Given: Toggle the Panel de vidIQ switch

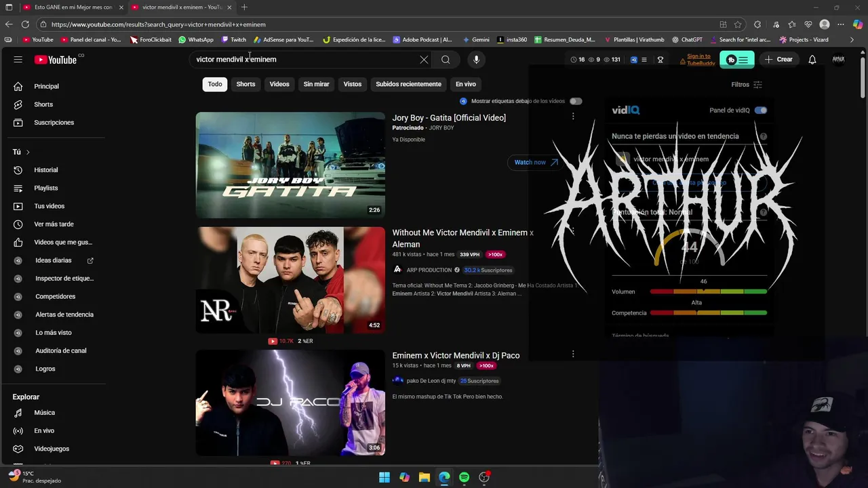Looking at the screenshot, I should pyautogui.click(x=760, y=110).
